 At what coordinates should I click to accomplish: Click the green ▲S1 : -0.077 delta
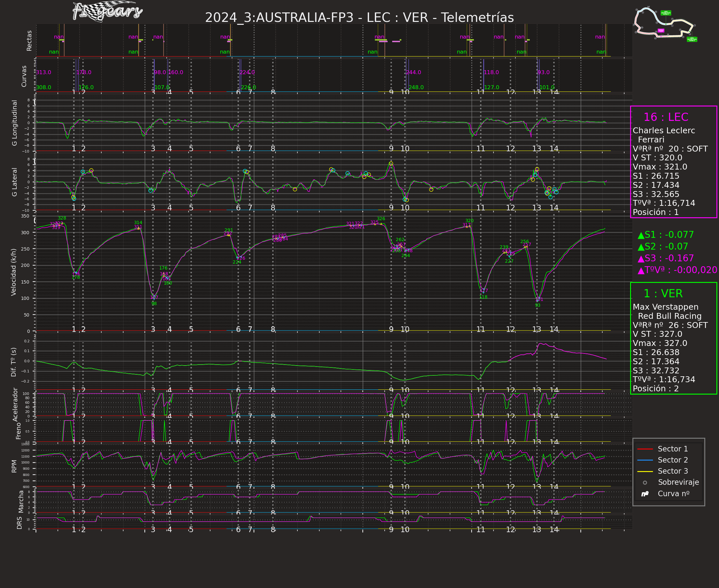click(x=665, y=235)
